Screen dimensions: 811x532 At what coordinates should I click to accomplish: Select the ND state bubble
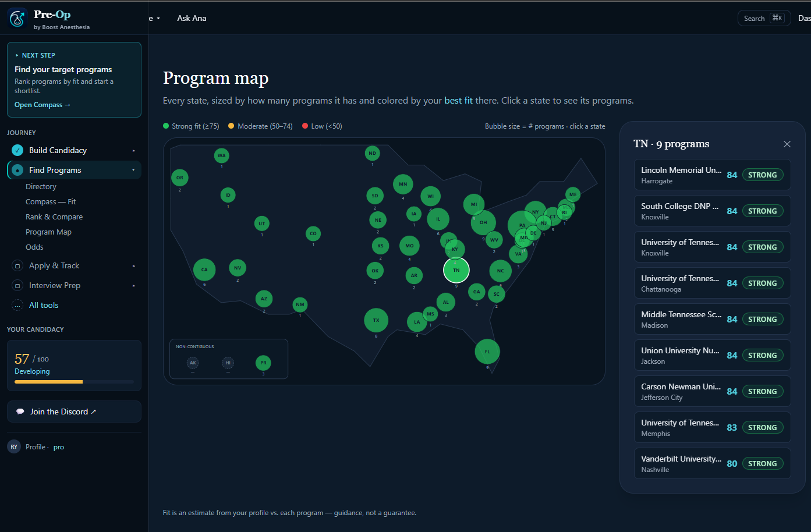point(372,153)
